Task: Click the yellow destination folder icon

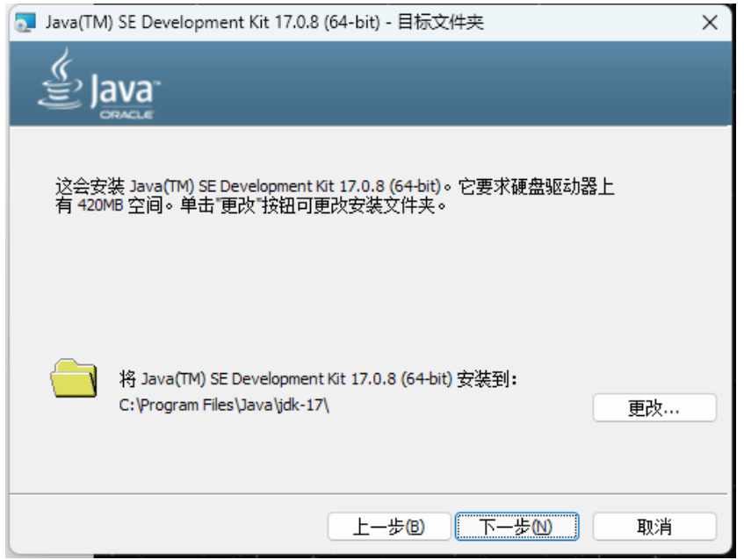Action: tap(74, 378)
